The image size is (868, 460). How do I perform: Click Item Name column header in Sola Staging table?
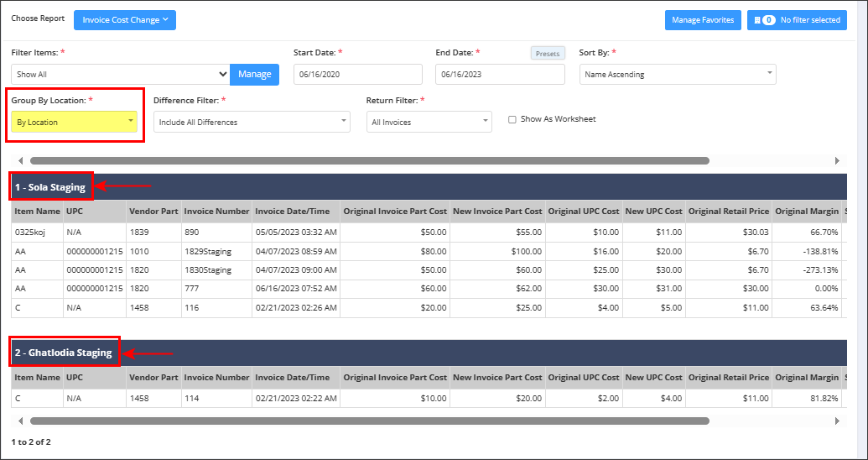[37, 212]
